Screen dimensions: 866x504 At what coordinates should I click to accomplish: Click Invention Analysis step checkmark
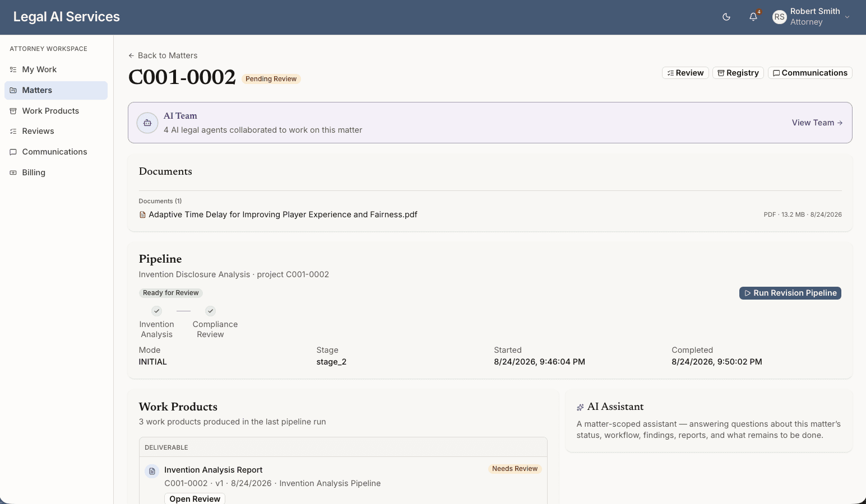click(157, 311)
